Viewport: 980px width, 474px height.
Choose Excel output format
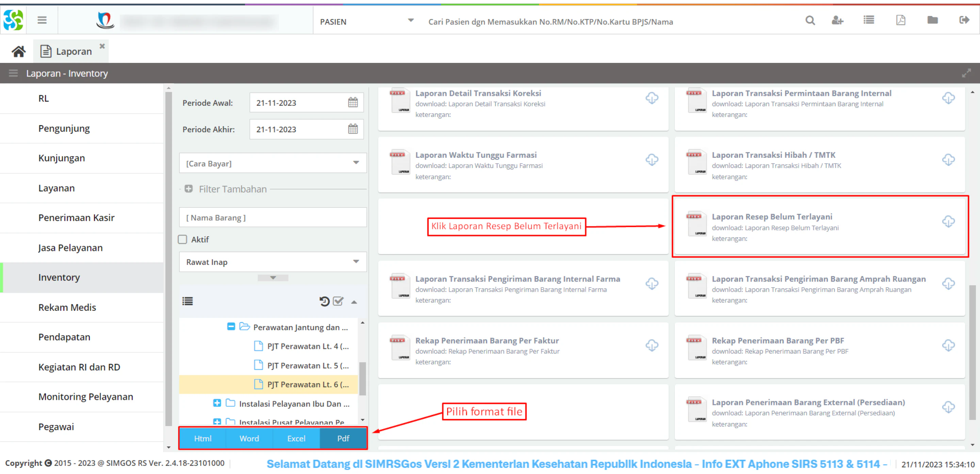(296, 438)
